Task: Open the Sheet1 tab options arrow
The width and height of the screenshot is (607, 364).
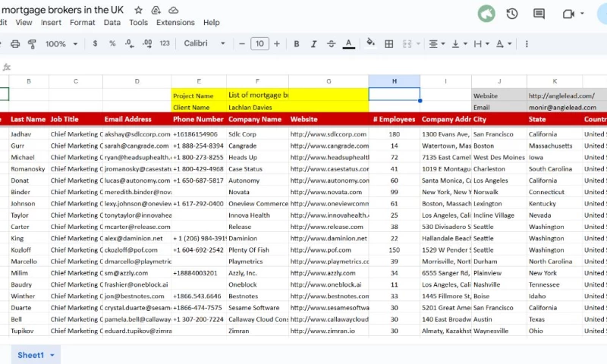Action: coord(52,355)
